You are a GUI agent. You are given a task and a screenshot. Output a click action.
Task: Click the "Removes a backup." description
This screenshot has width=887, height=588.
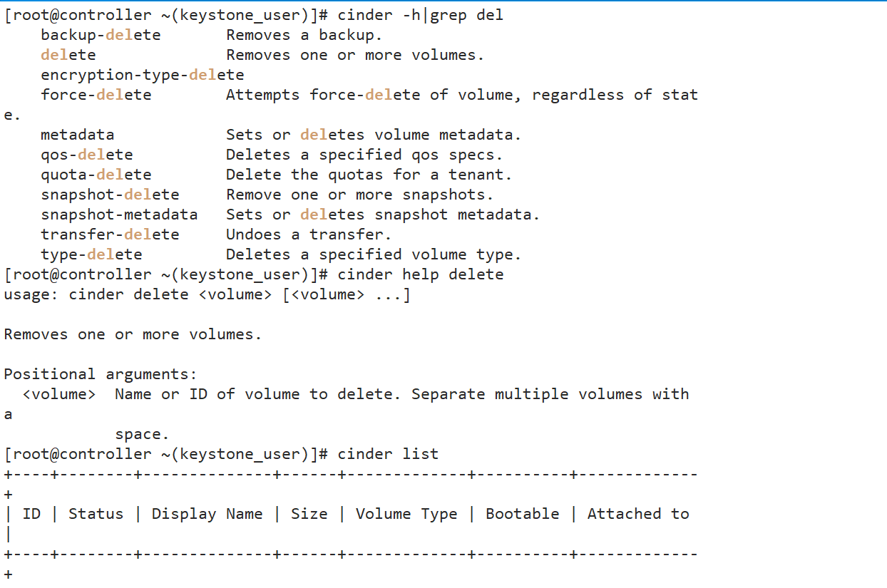click(304, 35)
